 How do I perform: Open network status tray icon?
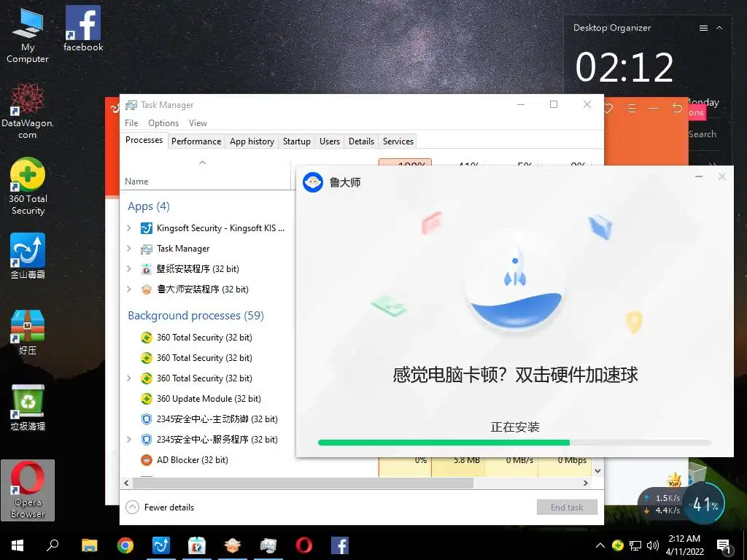(635, 545)
